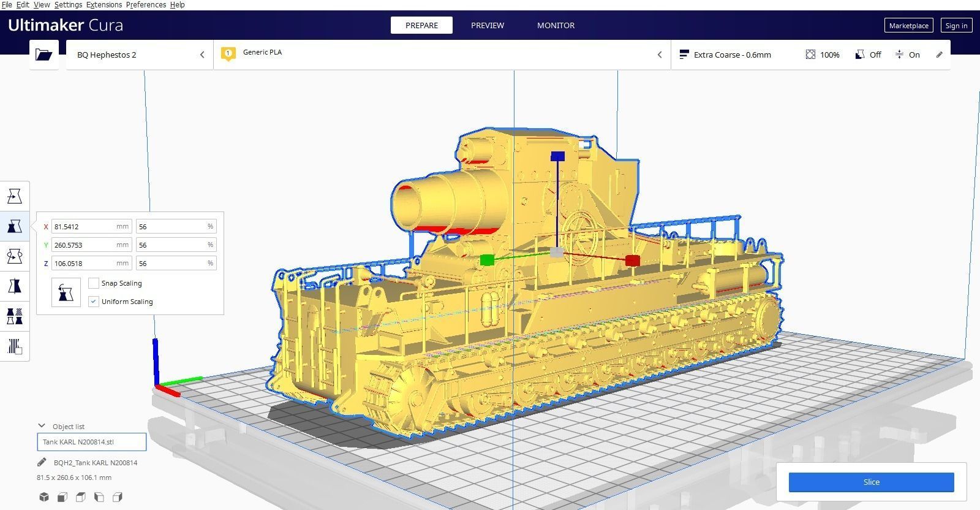This screenshot has width=980, height=510.
Task: Select the Move tool
Action: click(x=15, y=196)
